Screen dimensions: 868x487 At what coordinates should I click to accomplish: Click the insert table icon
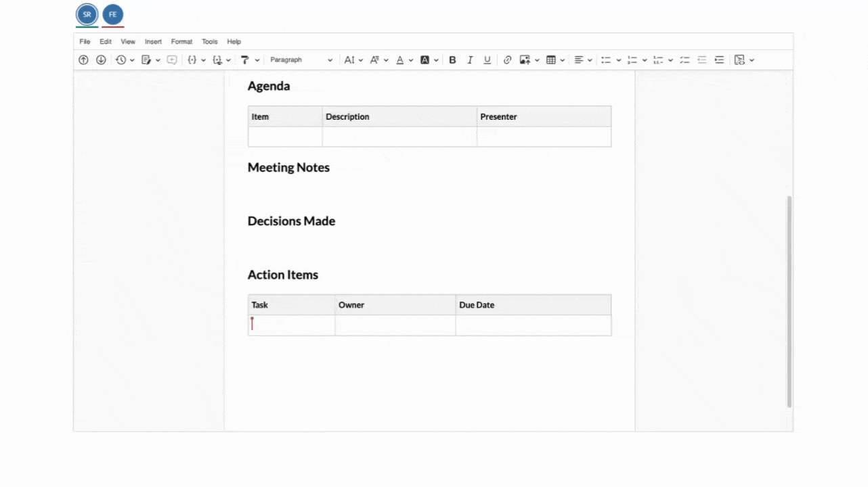(551, 60)
